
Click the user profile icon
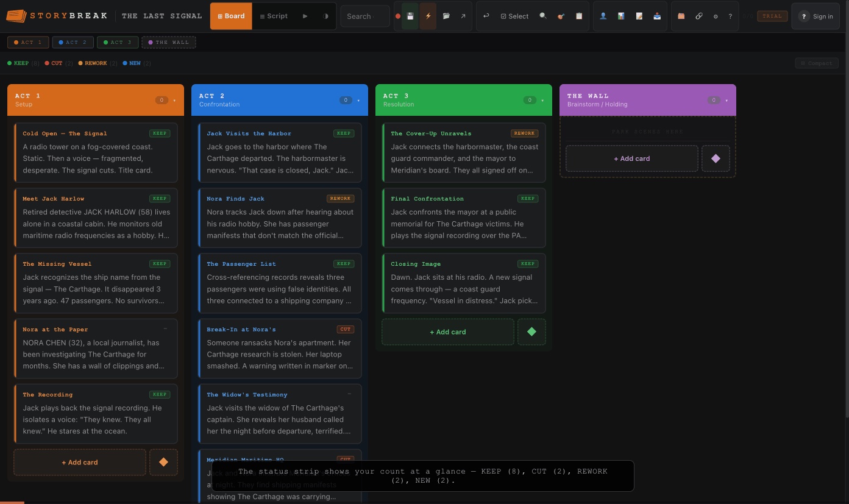click(x=603, y=16)
